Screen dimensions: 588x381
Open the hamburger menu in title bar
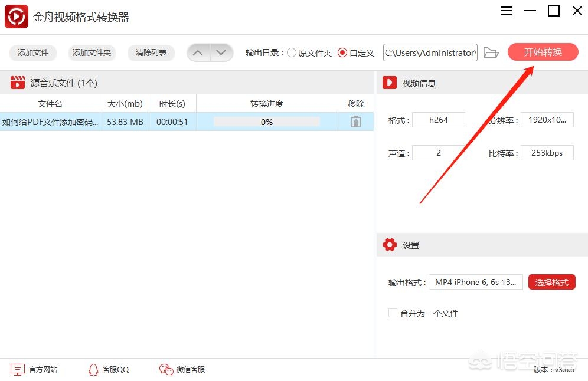point(507,11)
